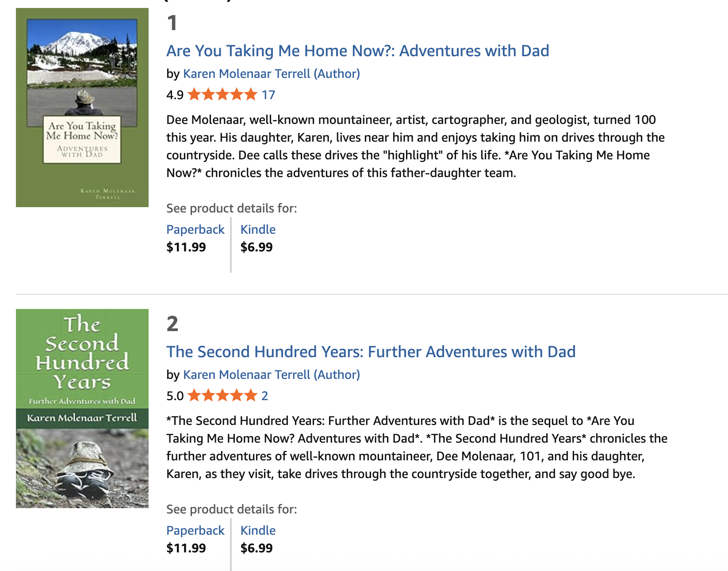Choose Kindle edition of The Second Hundred Years
The image size is (728, 571).
click(x=258, y=531)
